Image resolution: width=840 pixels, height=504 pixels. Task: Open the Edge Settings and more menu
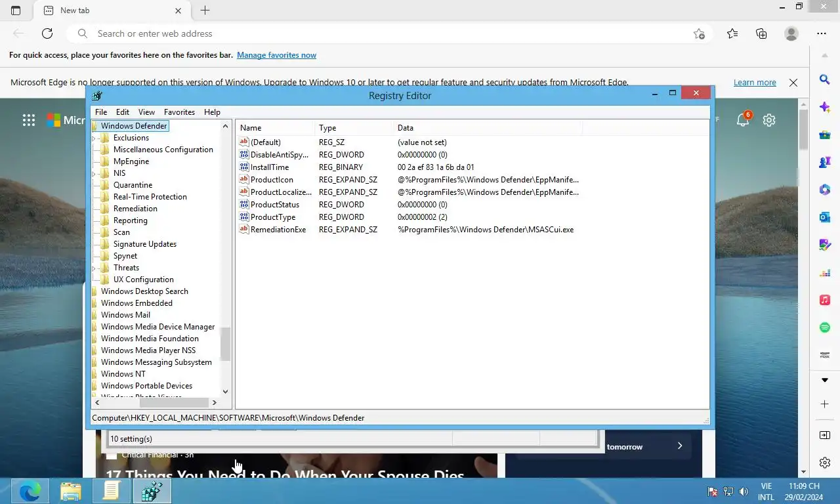[822, 33]
